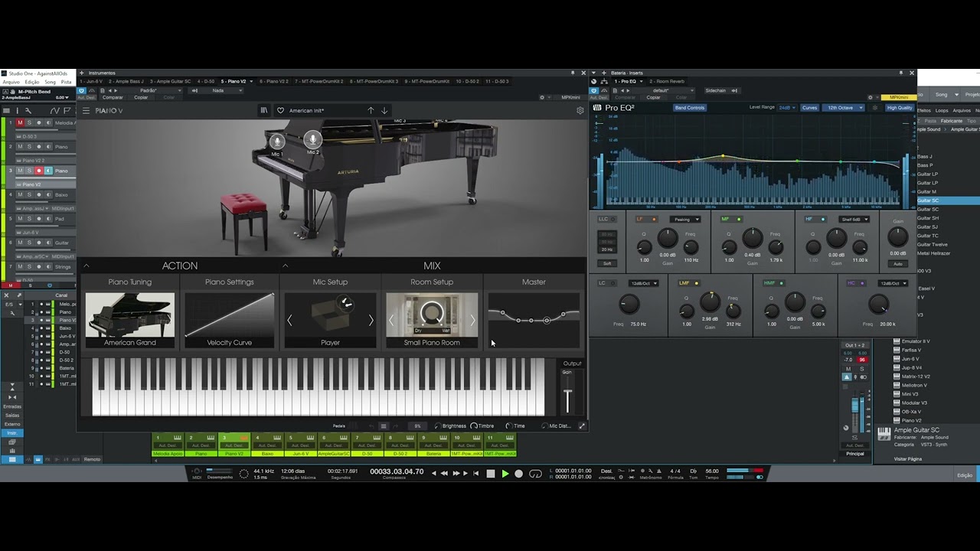
Task: Collapse the ACTION section chevron
Action: click(87, 266)
